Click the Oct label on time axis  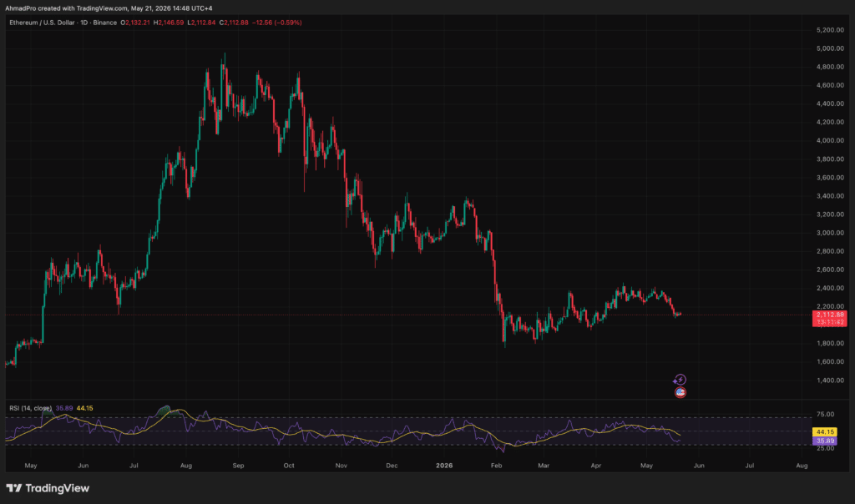pos(289,466)
